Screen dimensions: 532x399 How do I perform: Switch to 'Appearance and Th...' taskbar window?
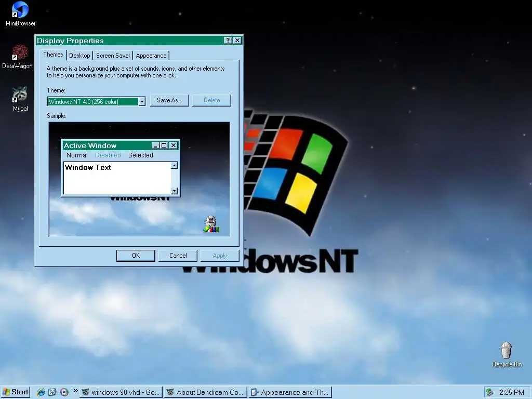point(290,392)
